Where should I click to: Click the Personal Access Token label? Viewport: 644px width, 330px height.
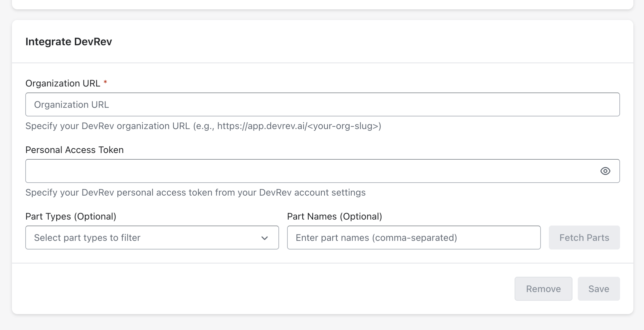[x=75, y=150]
